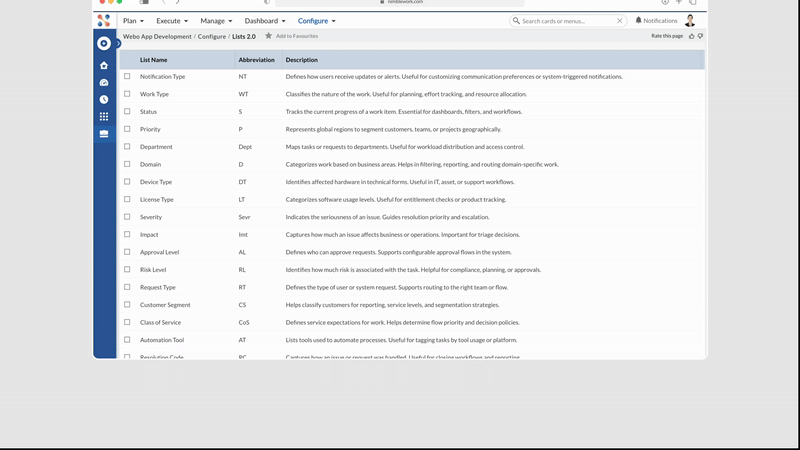Check the Impact row checkbox
The height and width of the screenshot is (450, 800).
127,234
